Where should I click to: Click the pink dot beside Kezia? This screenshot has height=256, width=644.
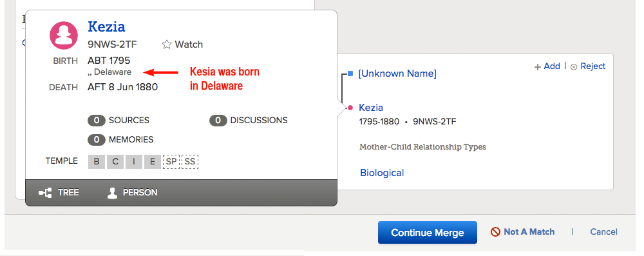tap(350, 108)
